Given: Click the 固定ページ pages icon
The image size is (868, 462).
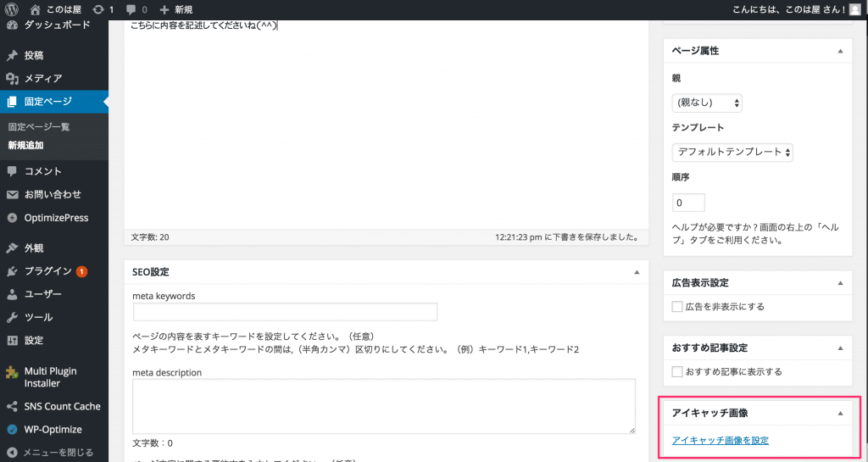Looking at the screenshot, I should (12, 102).
